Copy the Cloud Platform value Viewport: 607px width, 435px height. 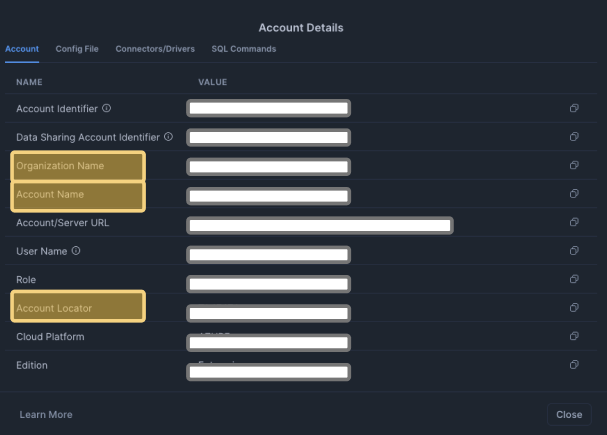[x=574, y=336]
